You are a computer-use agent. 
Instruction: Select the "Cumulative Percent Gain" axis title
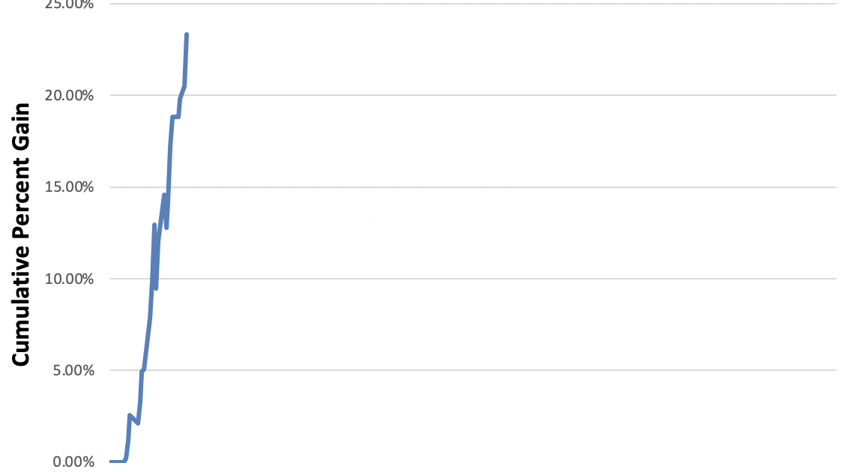click(x=21, y=234)
